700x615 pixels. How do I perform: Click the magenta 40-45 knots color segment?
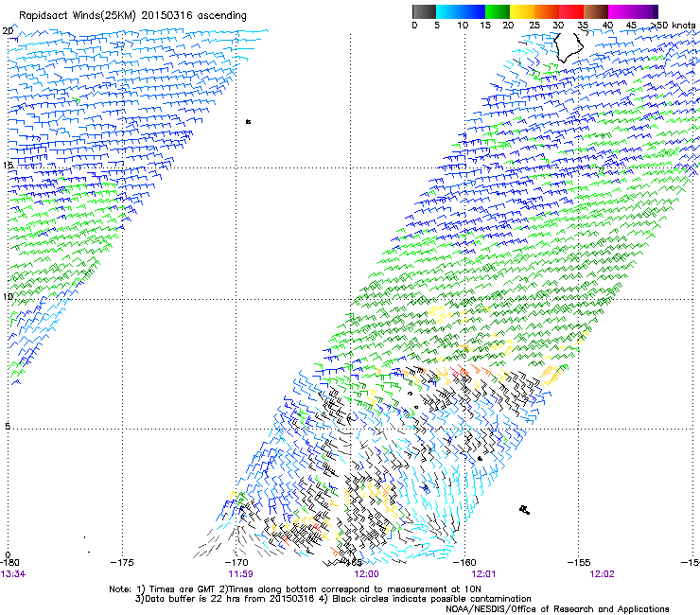(x=621, y=11)
